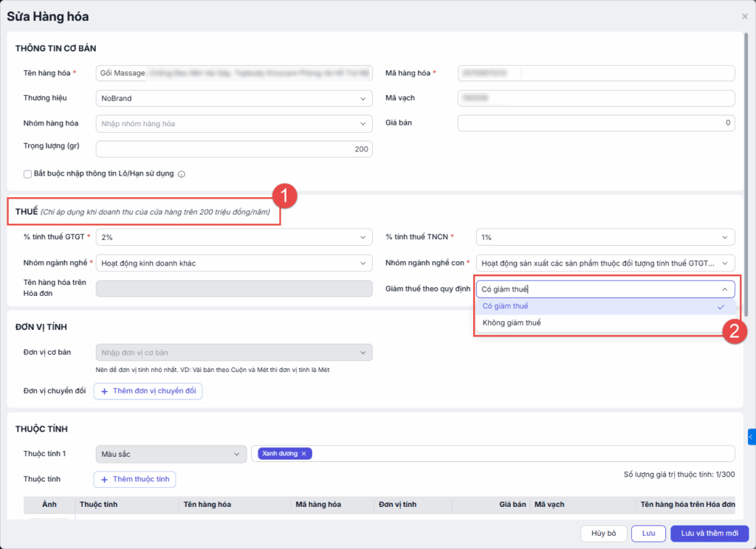The height and width of the screenshot is (549, 756).
Task: Remove the Xanh dương attribute tag
Action: tap(303, 454)
